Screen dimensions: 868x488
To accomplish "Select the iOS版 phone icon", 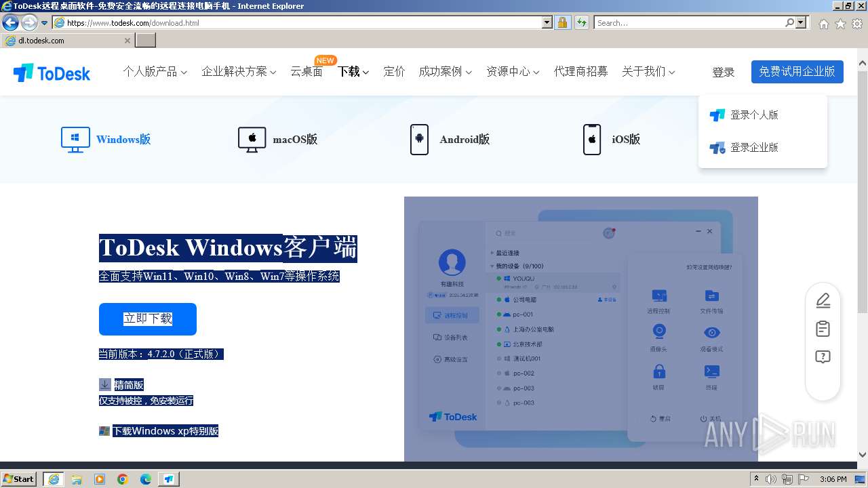I will point(592,140).
